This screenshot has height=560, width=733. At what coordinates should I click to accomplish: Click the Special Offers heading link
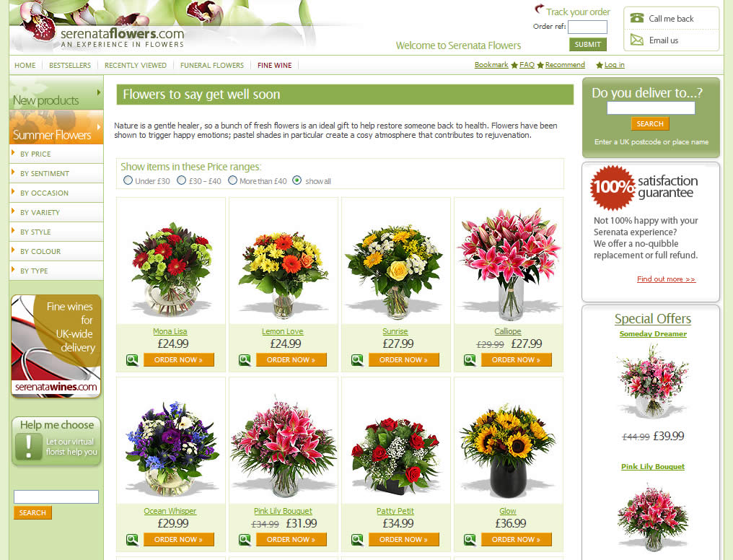pyautogui.click(x=653, y=319)
